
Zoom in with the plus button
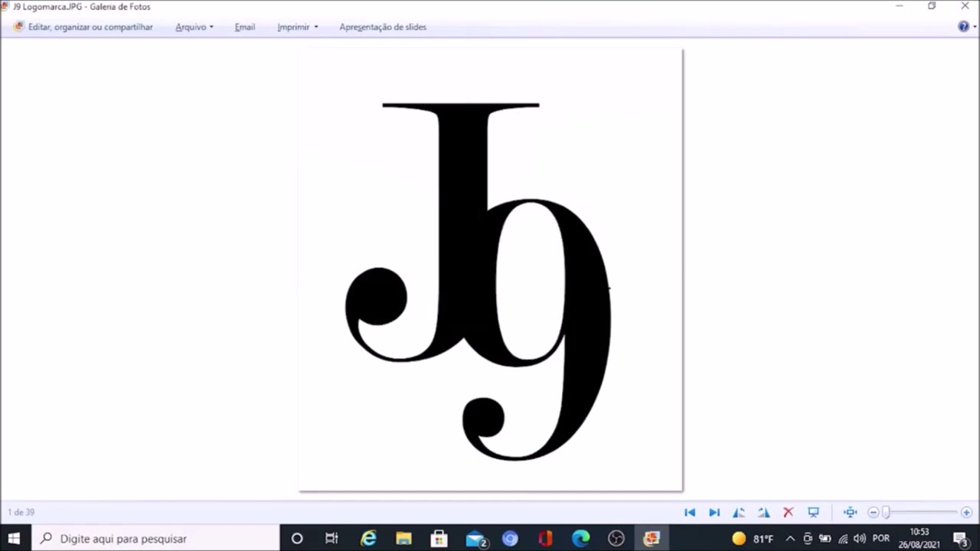[966, 513]
